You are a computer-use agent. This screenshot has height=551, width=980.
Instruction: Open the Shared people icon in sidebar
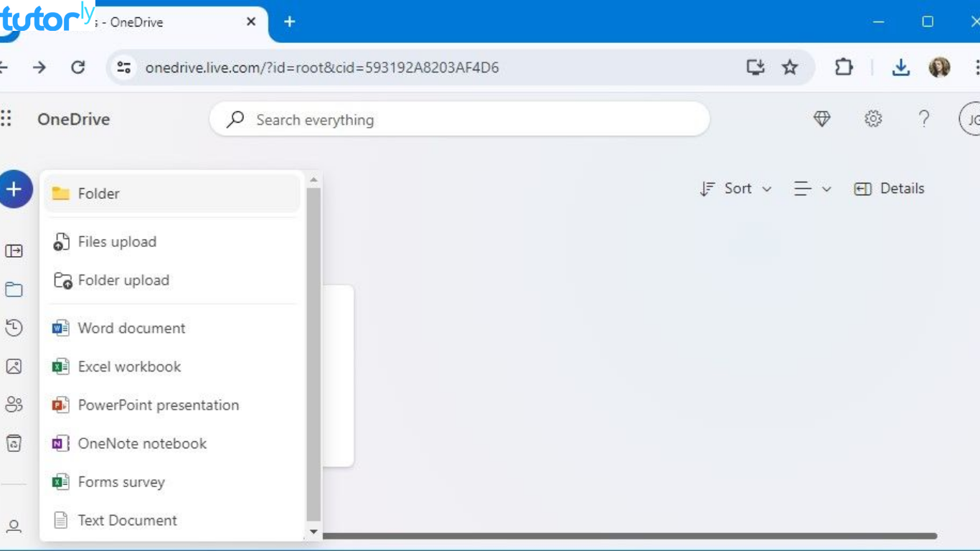[x=14, y=405]
